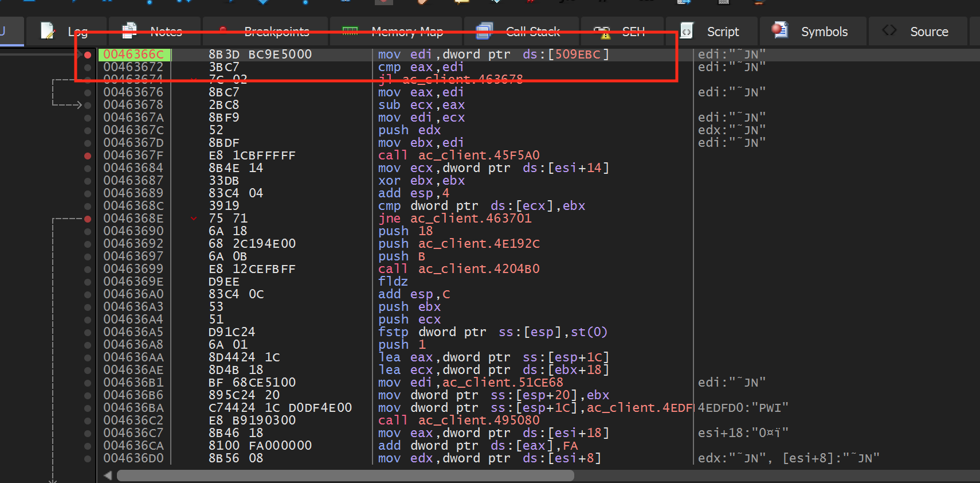Screen dimensions: 980x483
Task: Click bytes 68 2C194E00
Action: pos(252,244)
